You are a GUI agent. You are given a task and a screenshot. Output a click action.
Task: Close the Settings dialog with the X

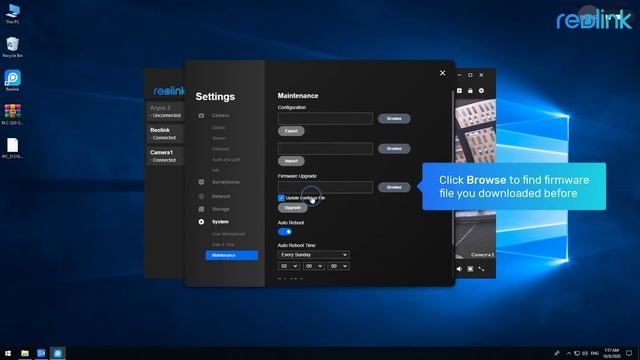442,73
